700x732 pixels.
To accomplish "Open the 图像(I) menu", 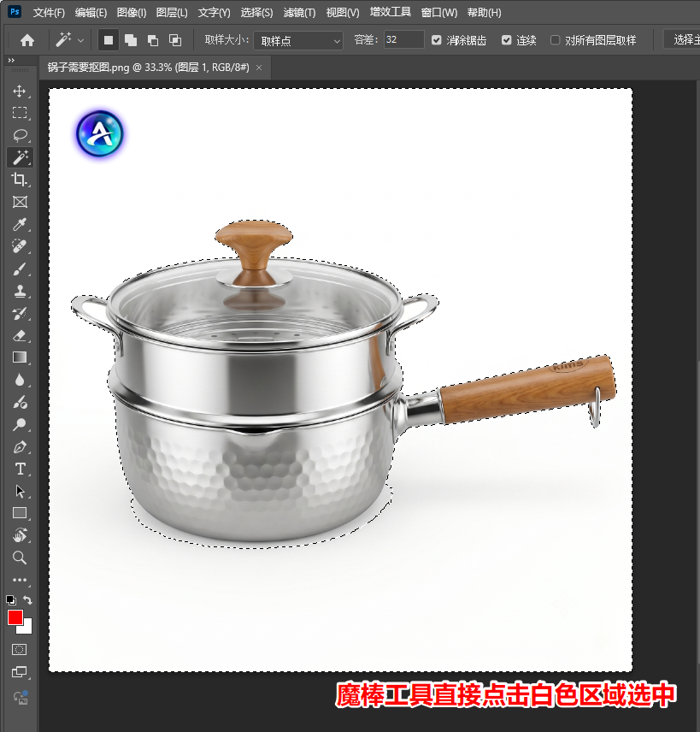I will [x=131, y=13].
